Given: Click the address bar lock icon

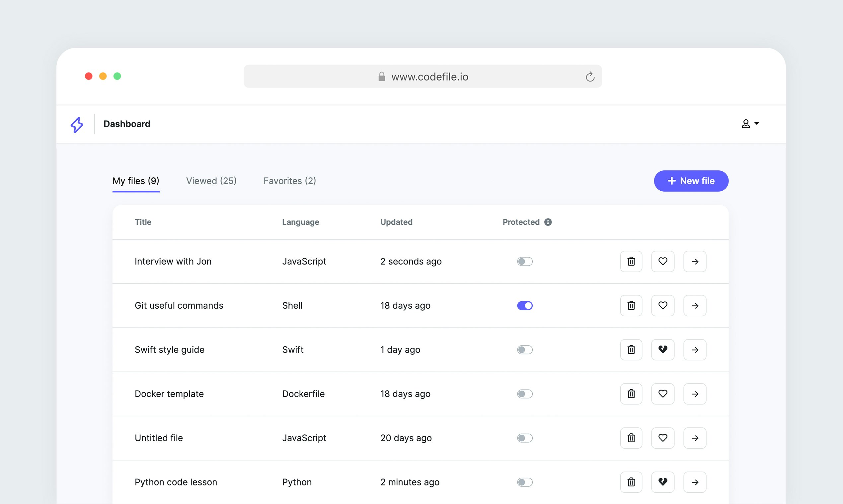Looking at the screenshot, I should click(382, 77).
